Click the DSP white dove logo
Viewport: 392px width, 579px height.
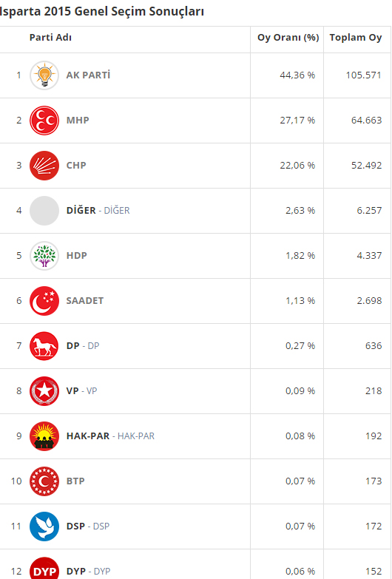44,526
